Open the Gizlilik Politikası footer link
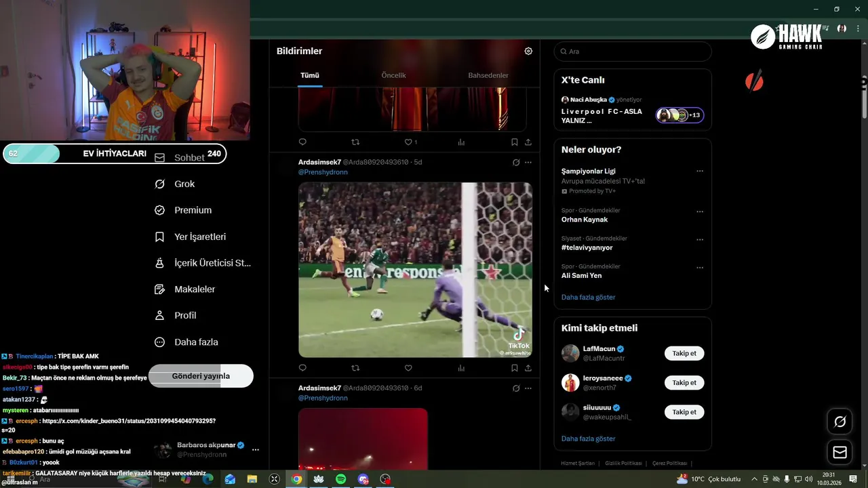Screen dimensions: 868x488 point(623,463)
